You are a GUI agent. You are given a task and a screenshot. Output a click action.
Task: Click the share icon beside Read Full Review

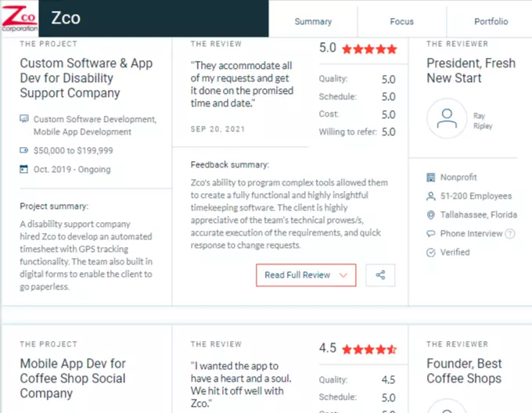[380, 275]
